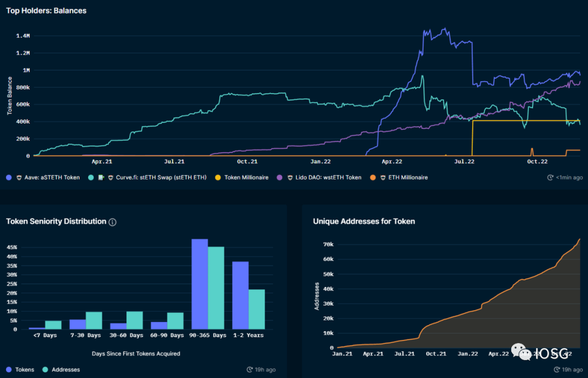This screenshot has width=588, height=378.
Task: Toggle the Addresses series in the seniority legend
Action: coord(61,370)
